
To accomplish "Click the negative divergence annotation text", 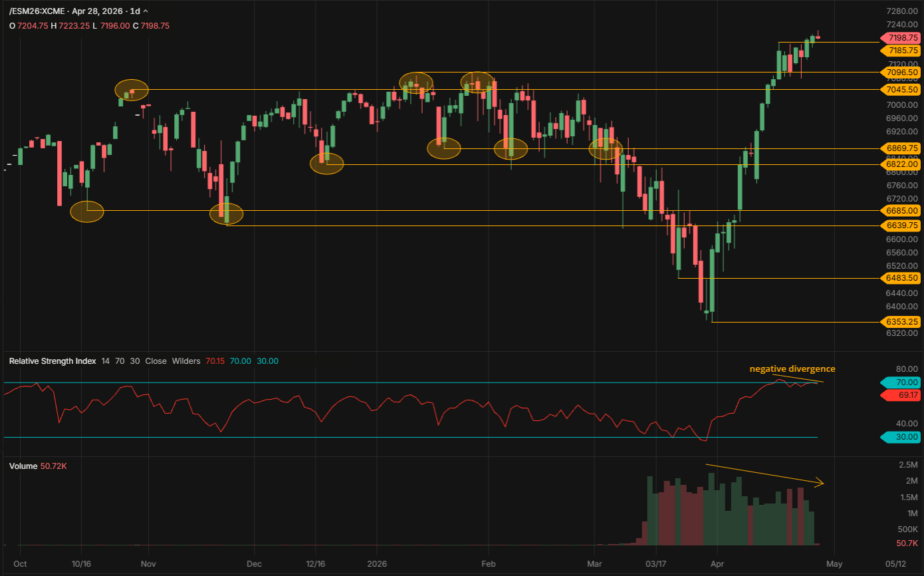I will [x=792, y=368].
